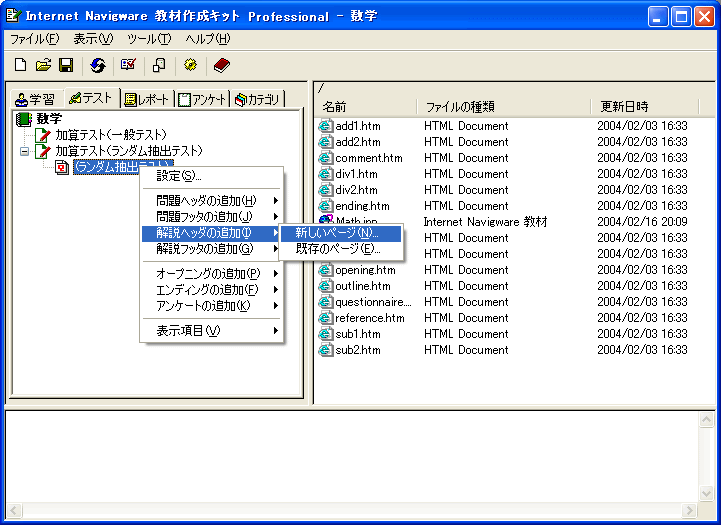The image size is (721, 525).
Task: Click the opening.htm file icon
Action: point(326,270)
